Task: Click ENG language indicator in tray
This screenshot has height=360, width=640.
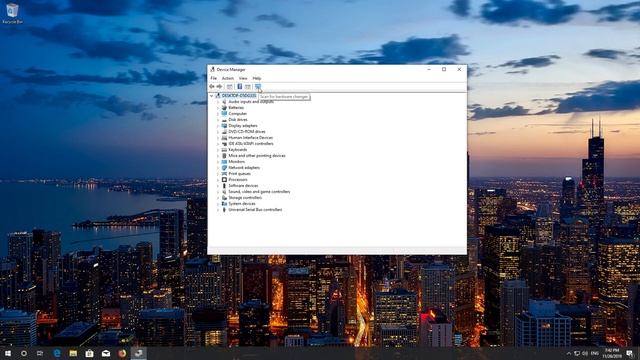Action: click(x=595, y=353)
